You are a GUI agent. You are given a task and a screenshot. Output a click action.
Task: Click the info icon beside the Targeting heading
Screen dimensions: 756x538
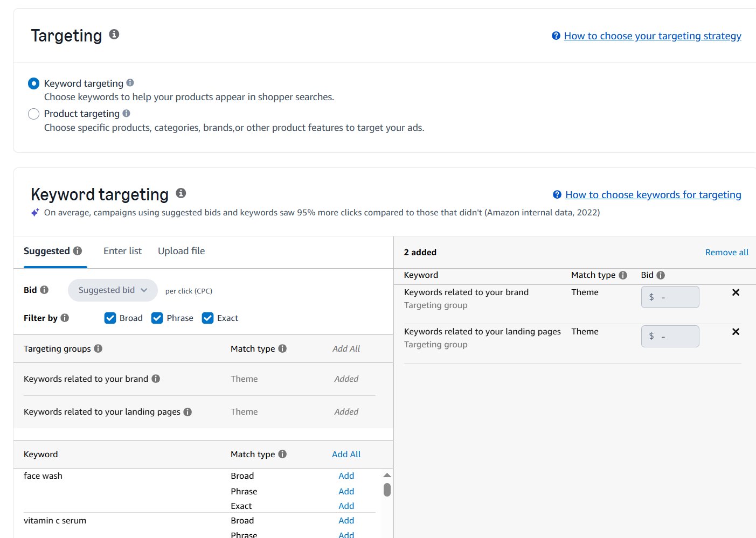click(114, 33)
